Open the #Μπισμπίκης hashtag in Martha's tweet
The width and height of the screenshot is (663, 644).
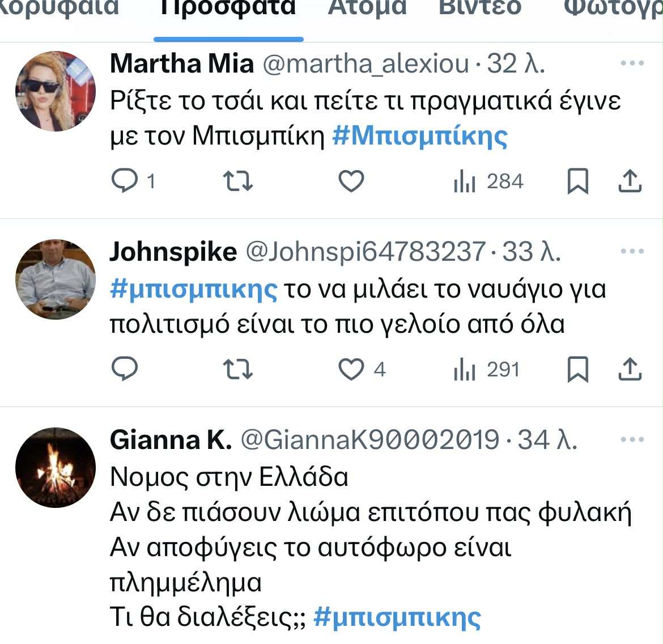click(420, 136)
